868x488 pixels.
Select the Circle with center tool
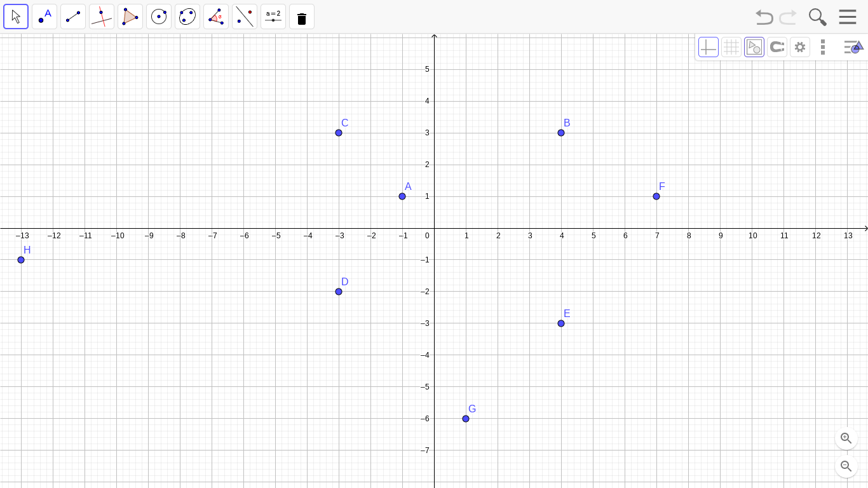coord(159,17)
